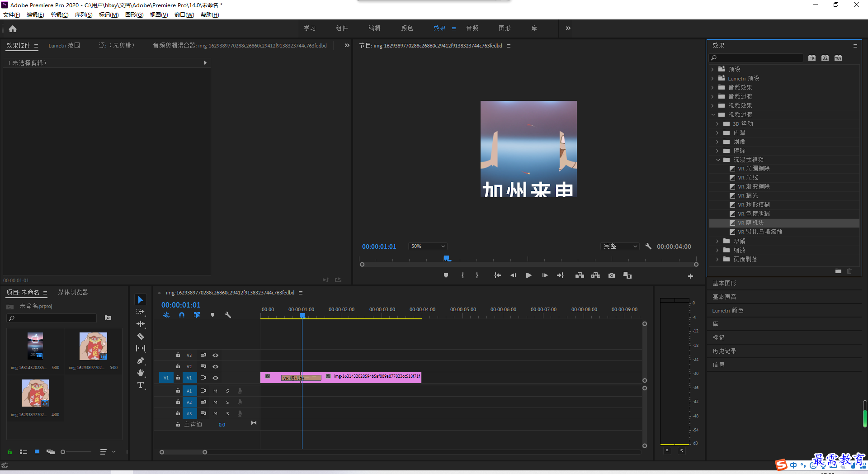Toggle linked selection in timeline
Viewport: 868px width, 474px height.
click(x=197, y=315)
